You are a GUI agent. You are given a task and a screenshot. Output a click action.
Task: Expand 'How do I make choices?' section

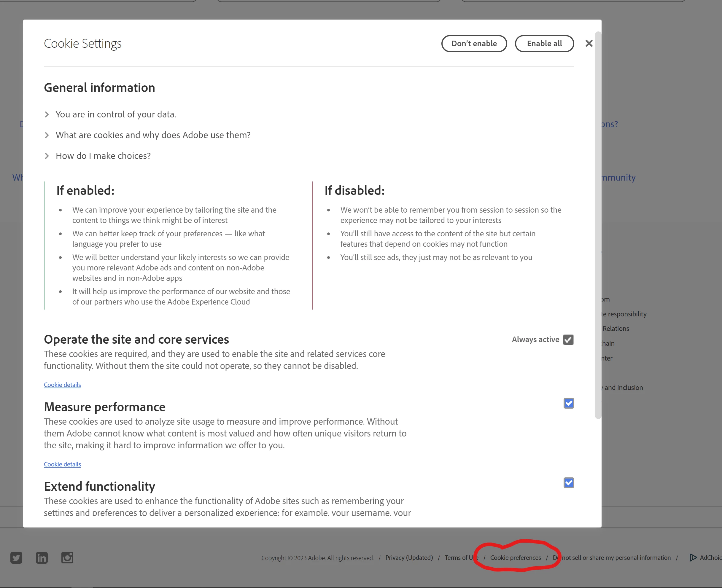tap(103, 156)
